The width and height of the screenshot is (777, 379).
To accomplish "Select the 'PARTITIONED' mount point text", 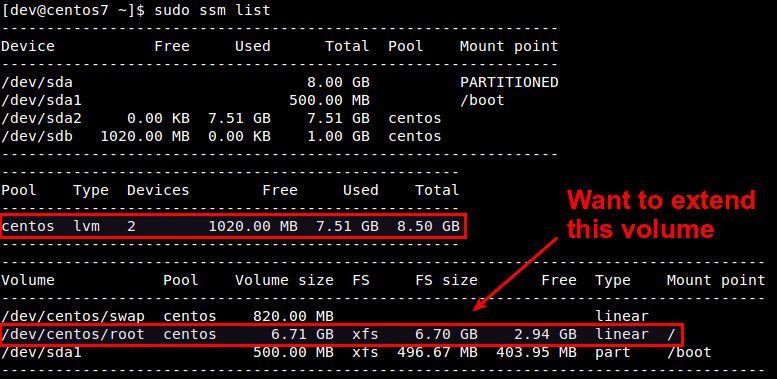I will pyautogui.click(x=509, y=82).
